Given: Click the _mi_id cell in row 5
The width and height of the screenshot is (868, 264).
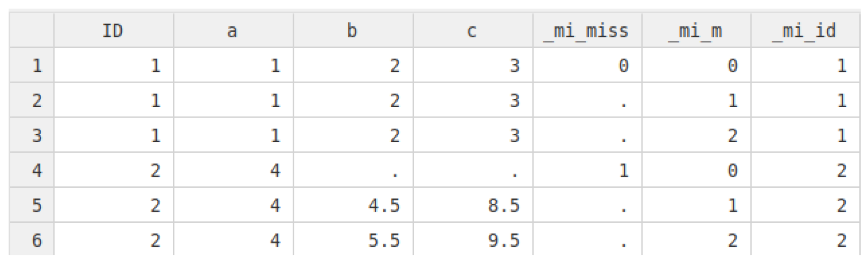Looking at the screenshot, I should click(x=805, y=205).
